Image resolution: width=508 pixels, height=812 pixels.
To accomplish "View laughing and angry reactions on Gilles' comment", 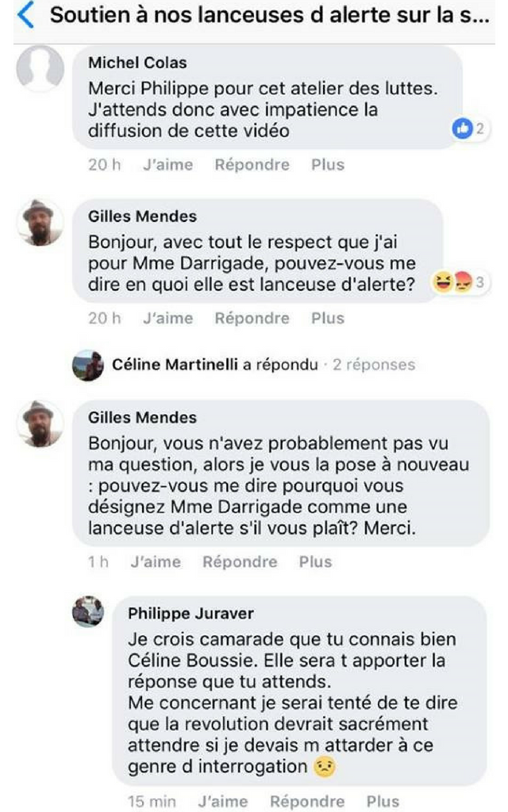I will pyautogui.click(x=460, y=282).
